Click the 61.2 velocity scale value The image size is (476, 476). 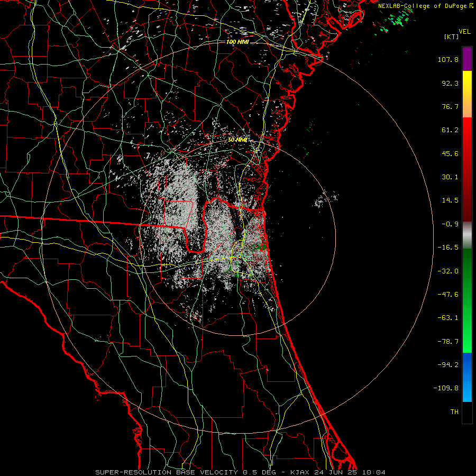coord(450,130)
